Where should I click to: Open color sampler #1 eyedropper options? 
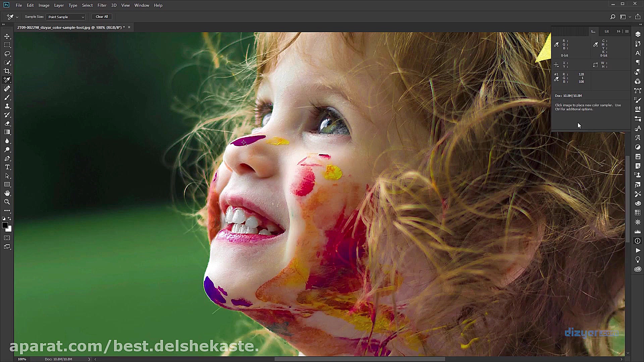click(x=556, y=79)
